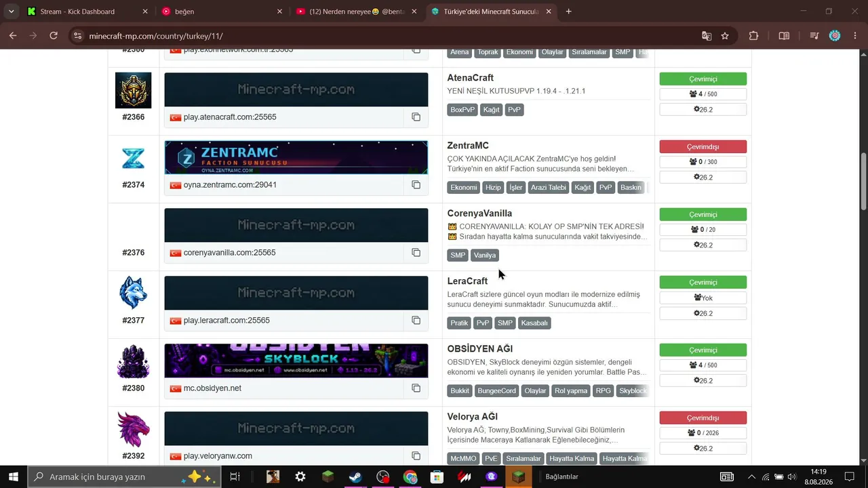The image size is (868, 488).
Task: Copy the oyna.zentramc.com:29041 address
Action: tap(416, 185)
